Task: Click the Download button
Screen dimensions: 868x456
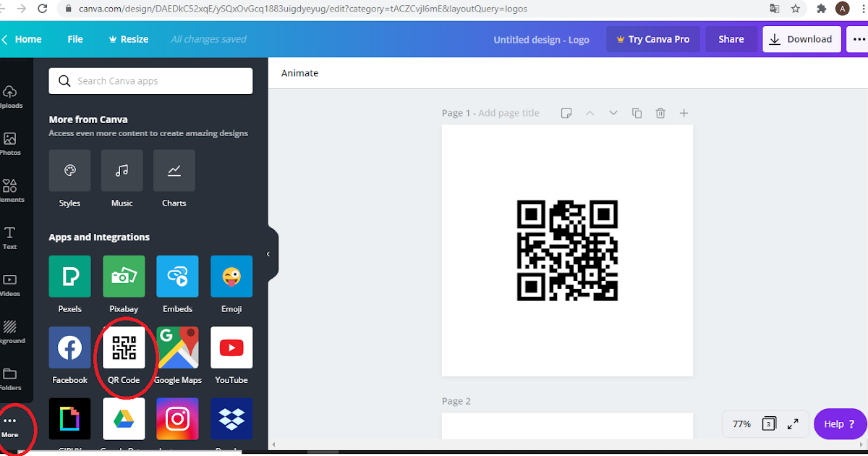Action: click(x=801, y=39)
